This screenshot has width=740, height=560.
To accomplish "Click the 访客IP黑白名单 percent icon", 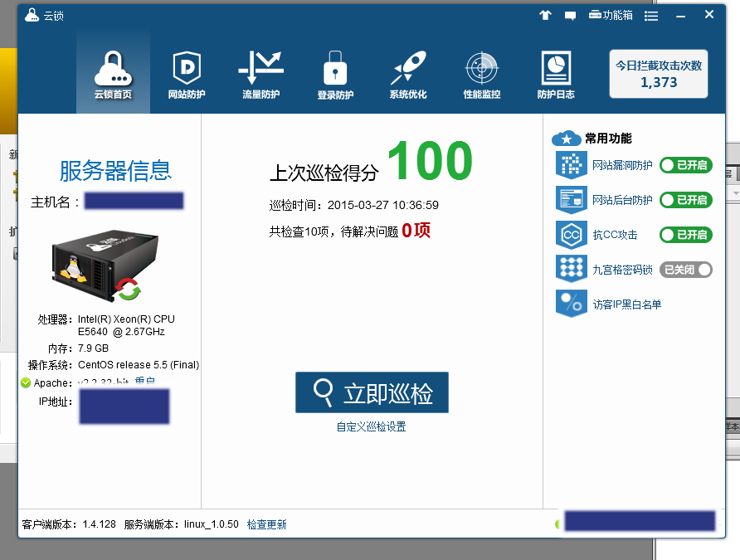I will coord(572,304).
